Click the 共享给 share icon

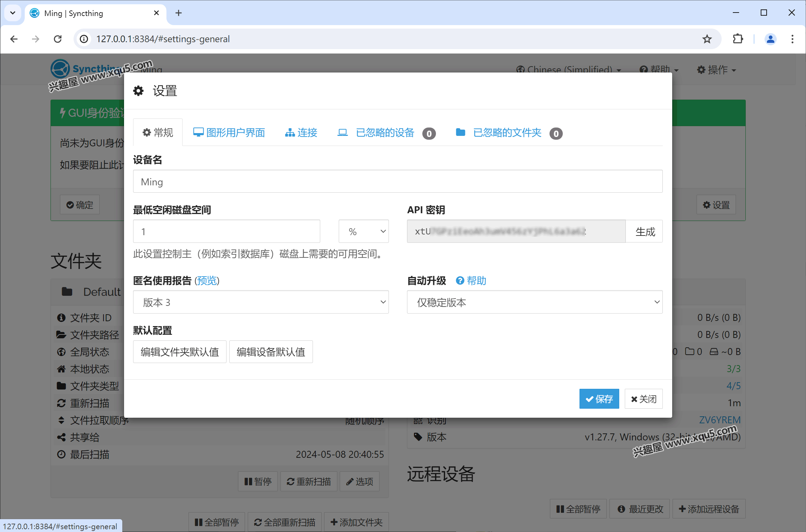coord(61,437)
